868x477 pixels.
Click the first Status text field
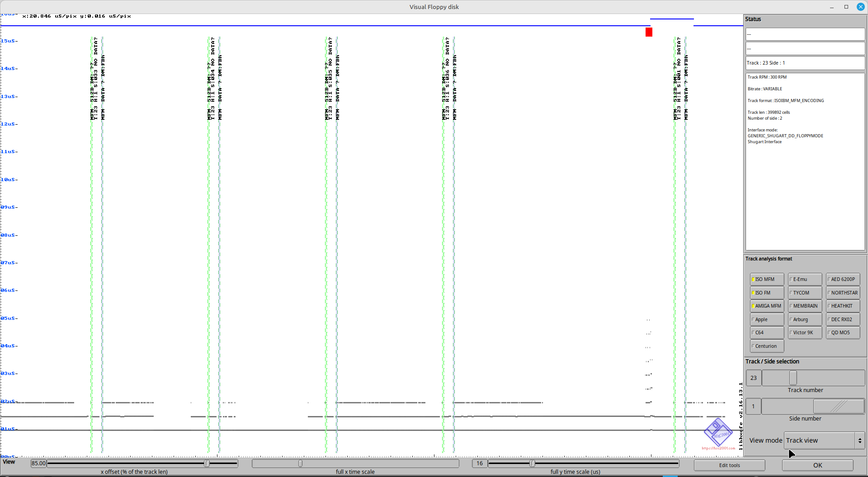coord(805,34)
